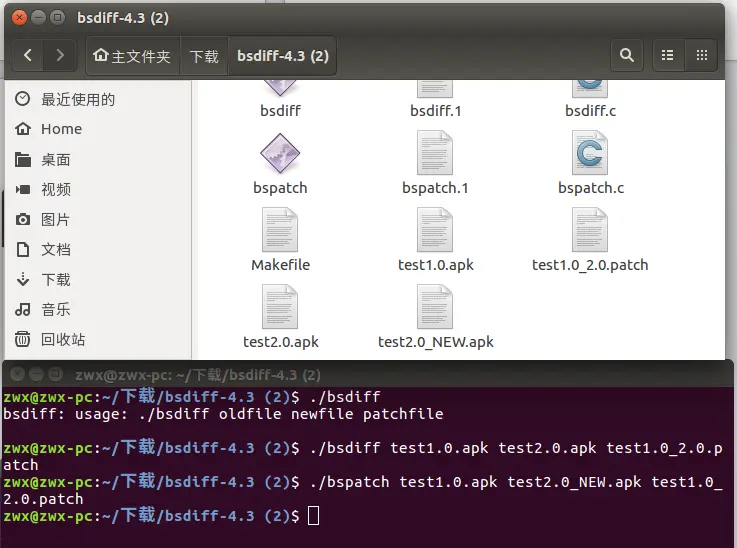Open 文档 folder in the sidebar
This screenshot has height=548, width=737.
(99, 250)
